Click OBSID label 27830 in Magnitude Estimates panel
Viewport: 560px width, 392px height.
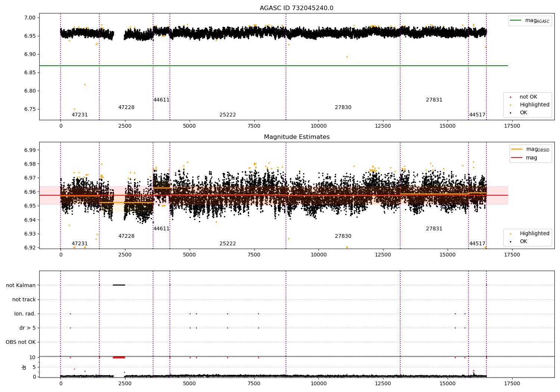pyautogui.click(x=343, y=236)
